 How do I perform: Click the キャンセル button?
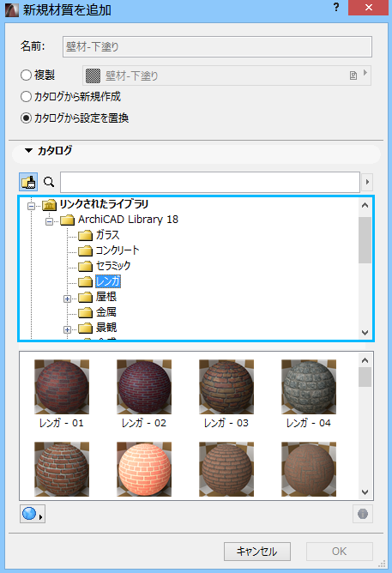(x=257, y=551)
